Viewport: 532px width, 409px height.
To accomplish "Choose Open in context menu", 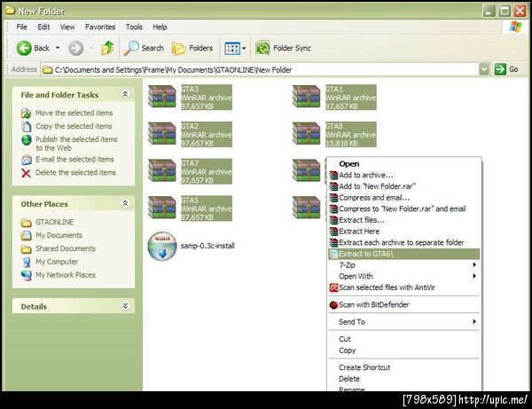I will click(x=404, y=164).
